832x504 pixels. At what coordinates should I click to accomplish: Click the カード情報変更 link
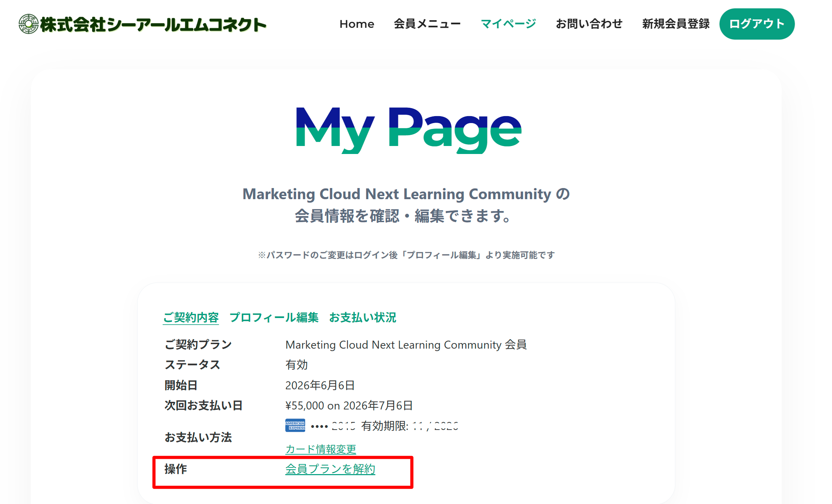[320, 449]
